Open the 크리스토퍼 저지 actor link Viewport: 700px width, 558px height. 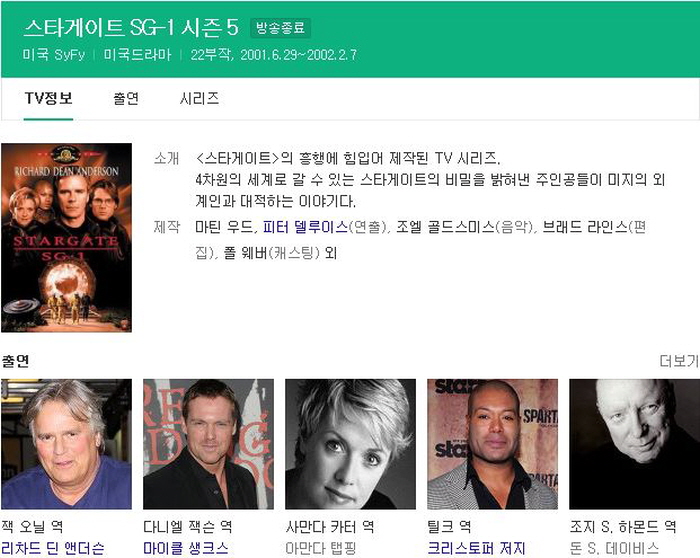pos(476,548)
